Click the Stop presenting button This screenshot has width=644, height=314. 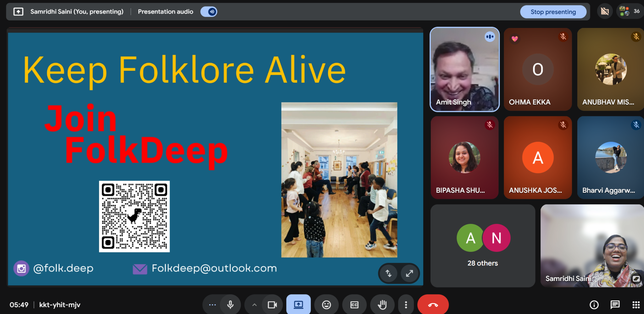pyautogui.click(x=553, y=12)
